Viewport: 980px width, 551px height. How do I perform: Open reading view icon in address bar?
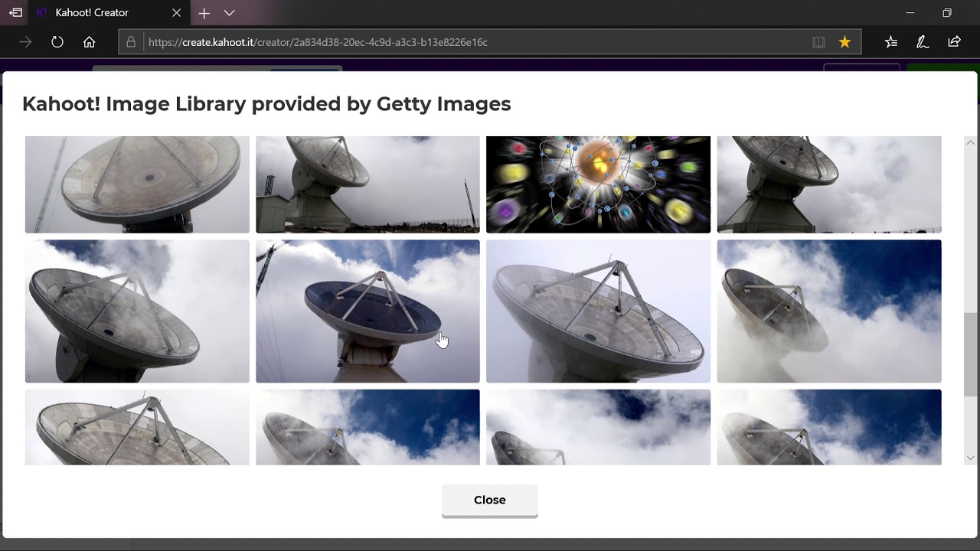pyautogui.click(x=818, y=42)
